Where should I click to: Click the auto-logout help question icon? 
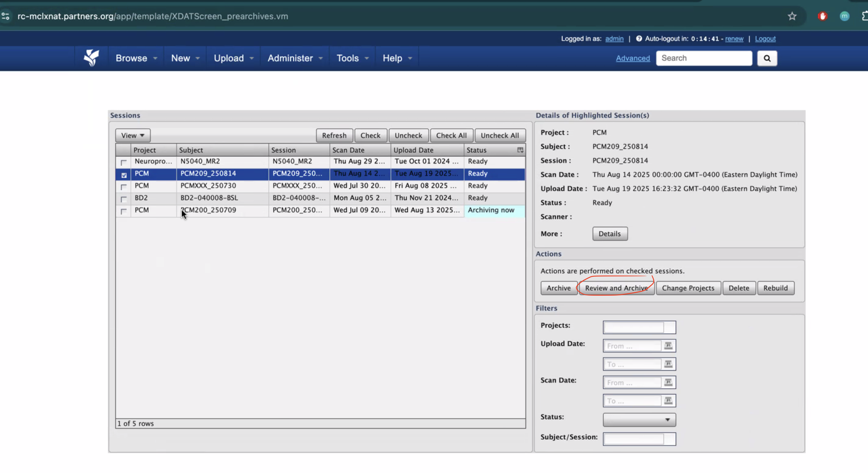[x=639, y=38]
